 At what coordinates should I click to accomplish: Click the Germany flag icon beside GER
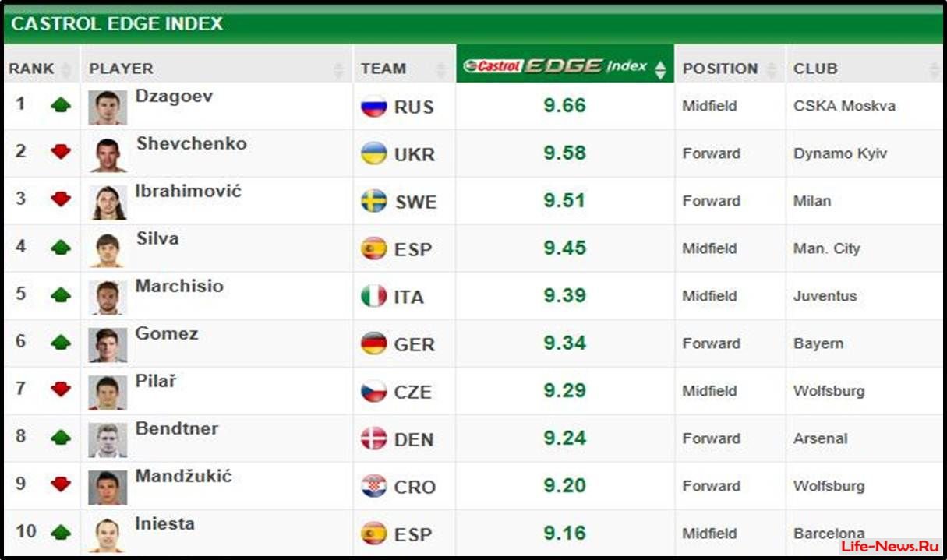tap(374, 343)
